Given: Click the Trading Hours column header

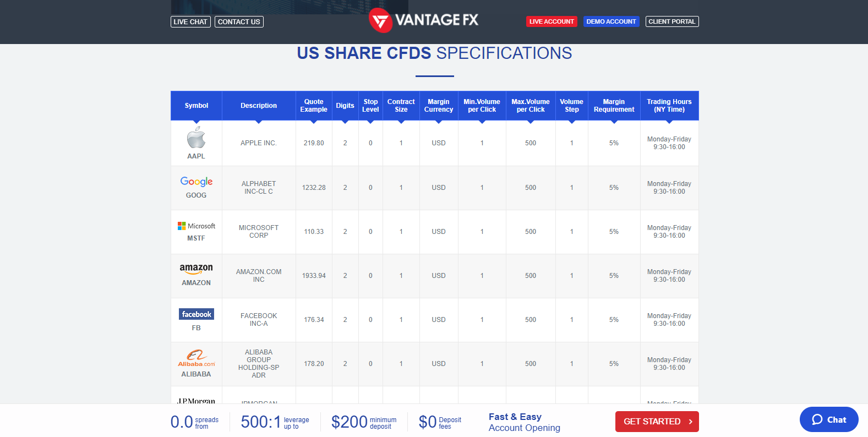Looking at the screenshot, I should point(669,106).
